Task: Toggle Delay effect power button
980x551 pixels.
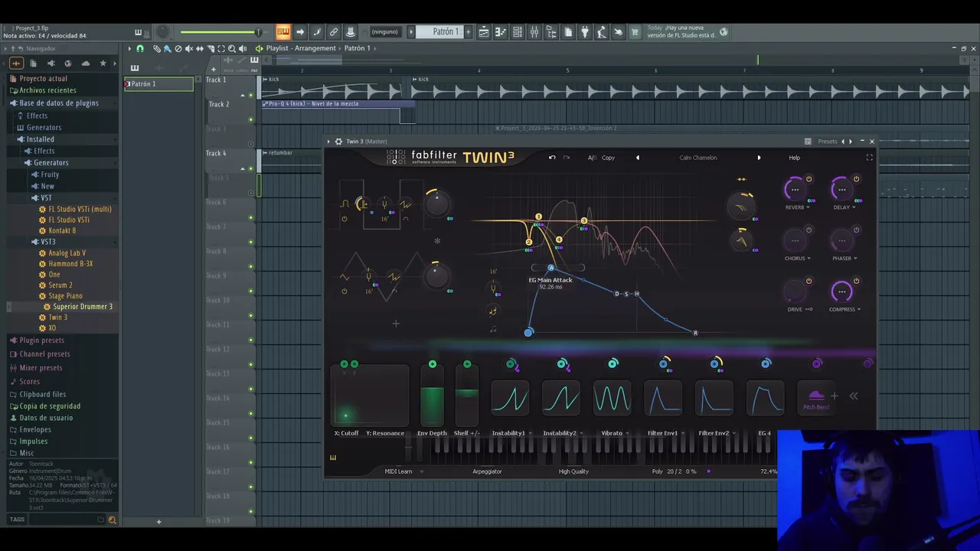Action: [x=856, y=179]
